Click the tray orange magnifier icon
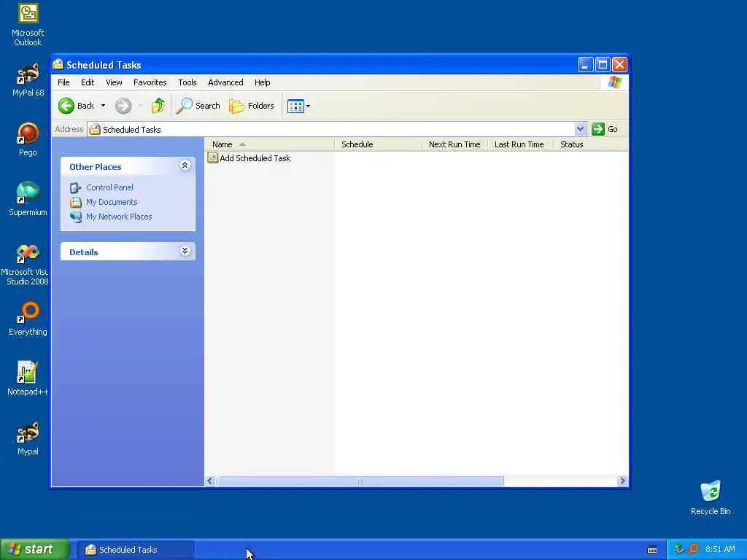 point(693,550)
